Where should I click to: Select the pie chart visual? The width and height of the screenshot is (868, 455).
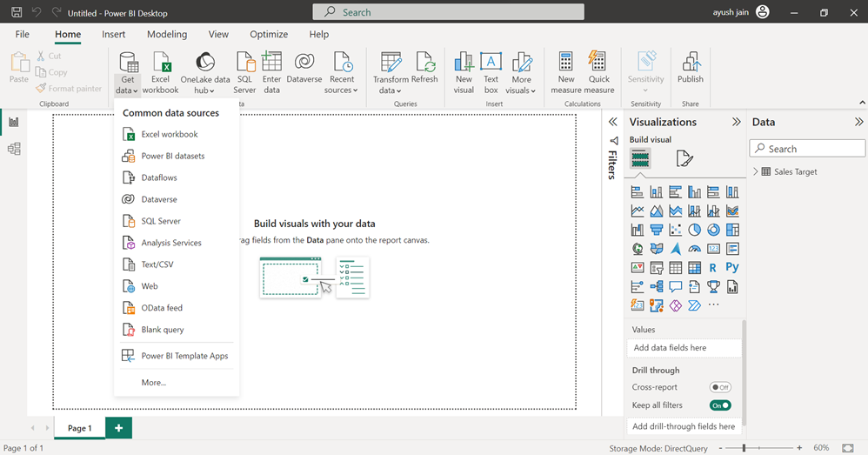coord(694,230)
